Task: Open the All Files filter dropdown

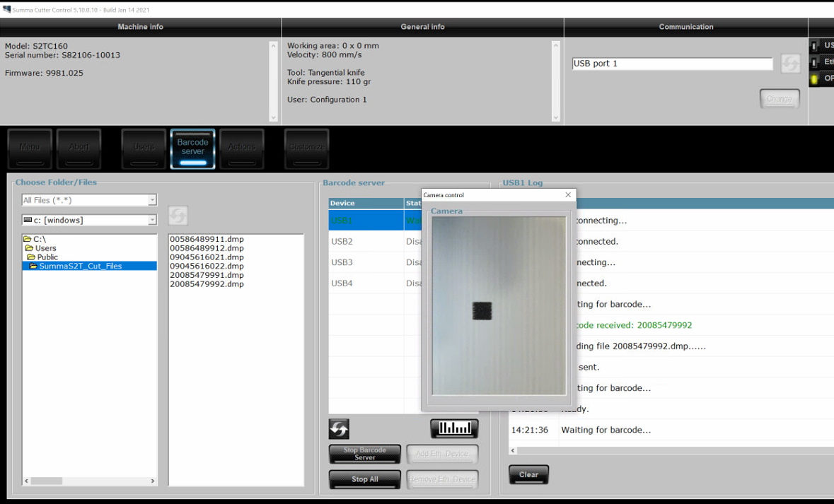Action: pos(89,201)
